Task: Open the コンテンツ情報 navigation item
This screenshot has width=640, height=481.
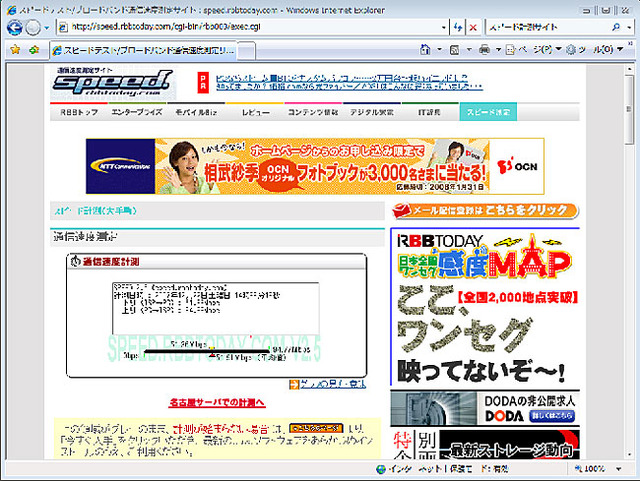Action: (x=313, y=112)
